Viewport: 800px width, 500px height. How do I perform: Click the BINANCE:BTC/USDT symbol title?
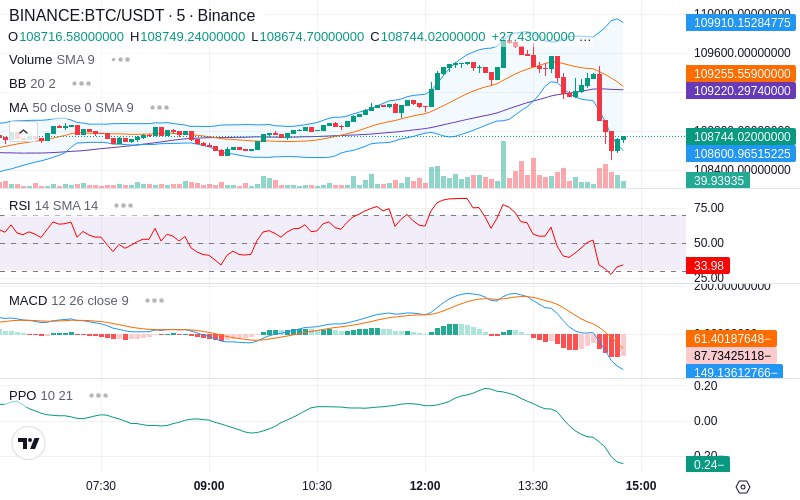click(132, 15)
